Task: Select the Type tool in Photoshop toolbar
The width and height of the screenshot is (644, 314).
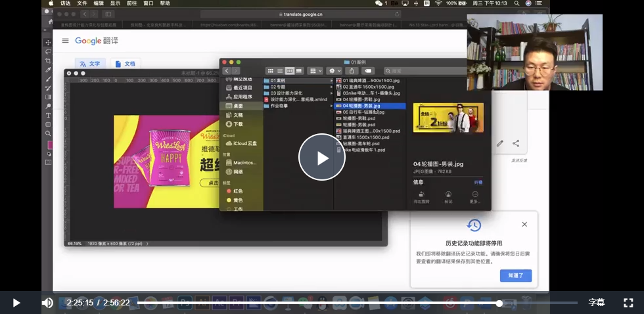Action: 48,116
